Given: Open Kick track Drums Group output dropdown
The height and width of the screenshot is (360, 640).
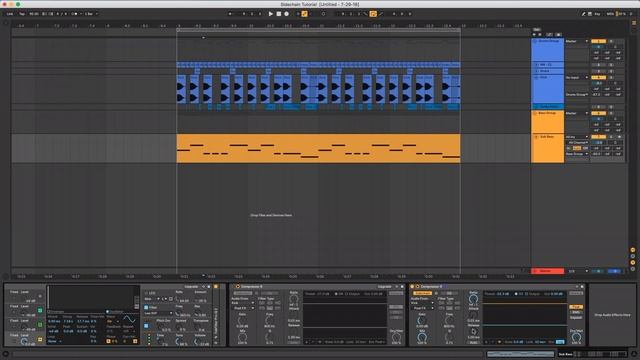Looking at the screenshot, I should tap(577, 95).
